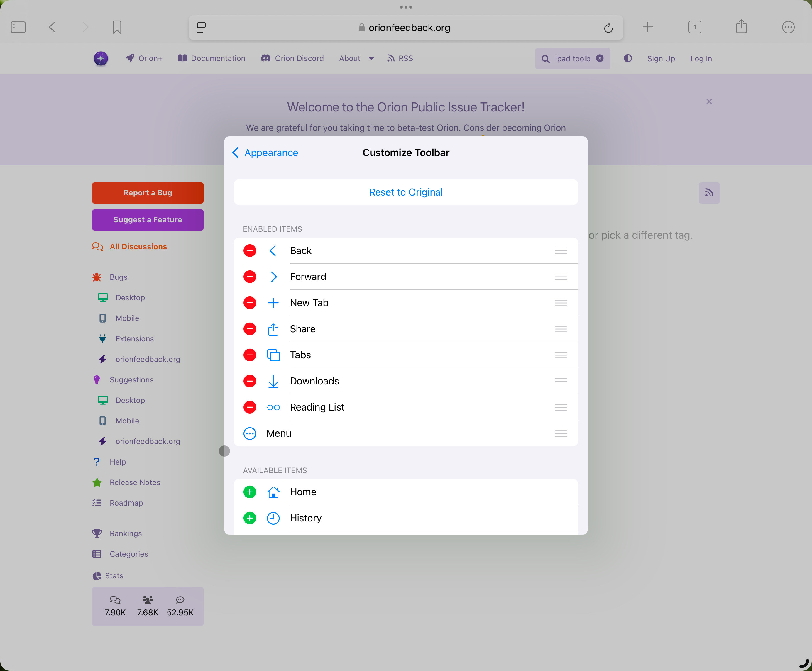Open tab overview showing 1 tab
Image resolution: width=812 pixels, height=671 pixels.
[x=694, y=27]
